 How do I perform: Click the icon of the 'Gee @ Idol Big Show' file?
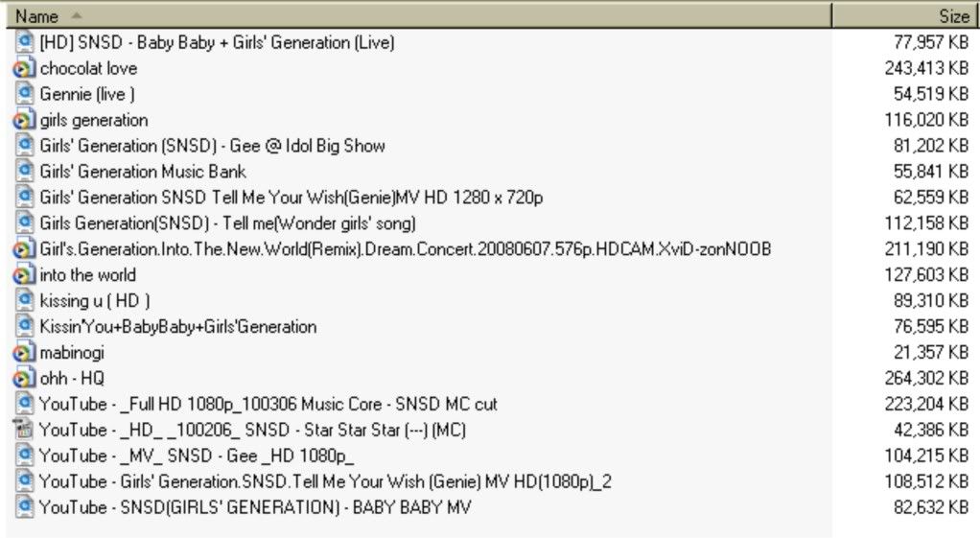(x=24, y=146)
